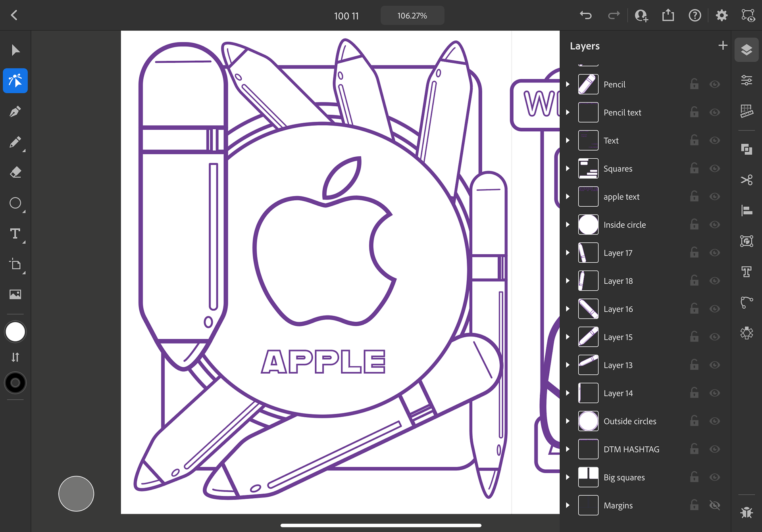Expand the DTM HASHTAG layer
The height and width of the screenshot is (532, 762).
click(x=568, y=449)
